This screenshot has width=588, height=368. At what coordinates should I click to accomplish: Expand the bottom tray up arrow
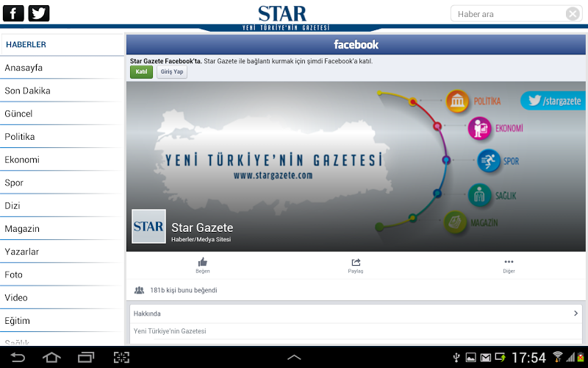[294, 357]
